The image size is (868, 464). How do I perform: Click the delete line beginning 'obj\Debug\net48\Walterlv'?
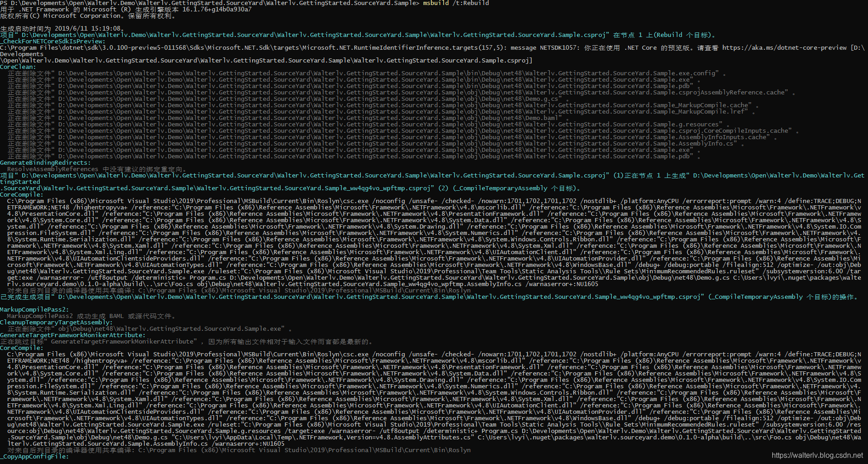pos(150,328)
